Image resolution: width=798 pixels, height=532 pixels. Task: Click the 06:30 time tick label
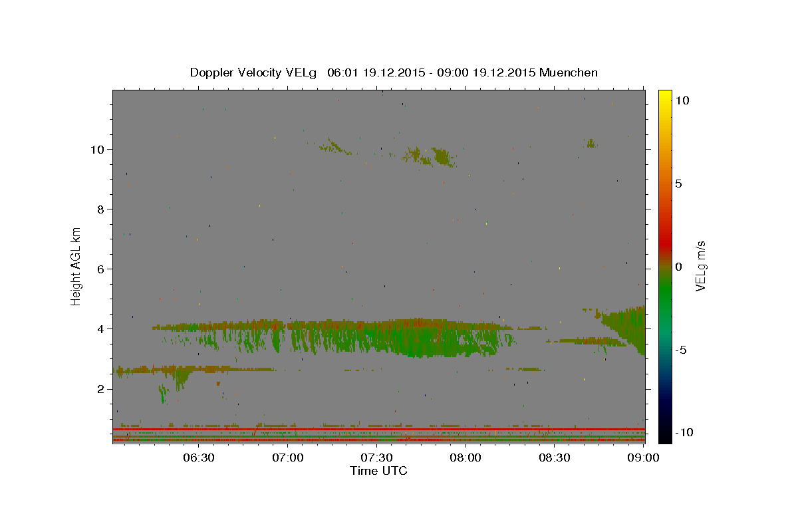click(198, 458)
